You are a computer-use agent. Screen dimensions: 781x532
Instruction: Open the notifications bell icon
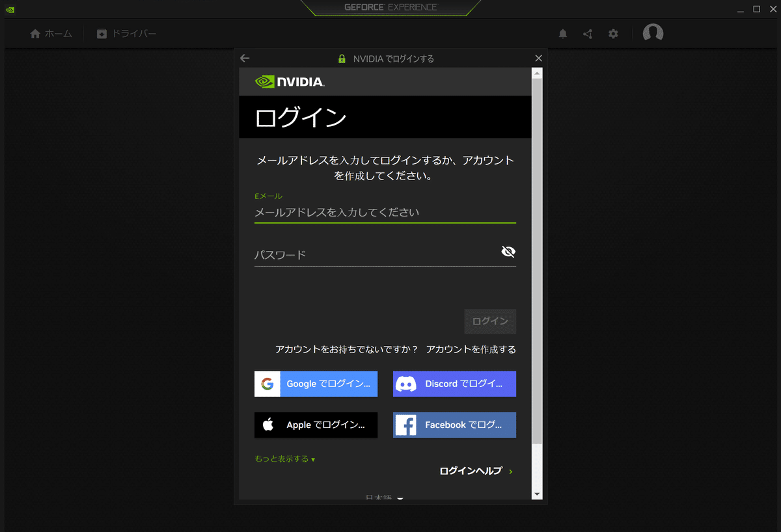tap(563, 34)
